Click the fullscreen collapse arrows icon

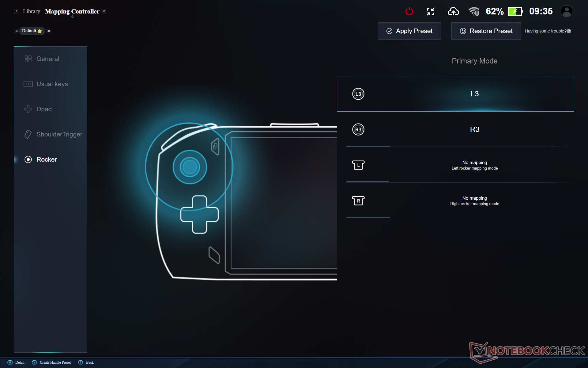(431, 12)
